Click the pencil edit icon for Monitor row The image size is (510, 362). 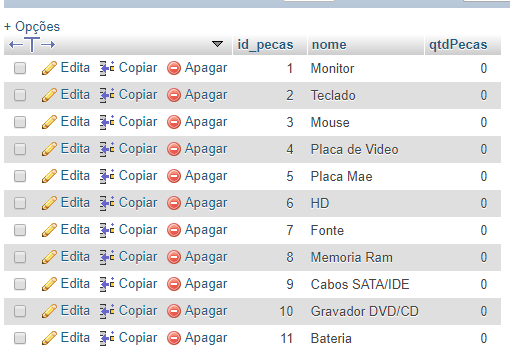pyautogui.click(x=49, y=68)
